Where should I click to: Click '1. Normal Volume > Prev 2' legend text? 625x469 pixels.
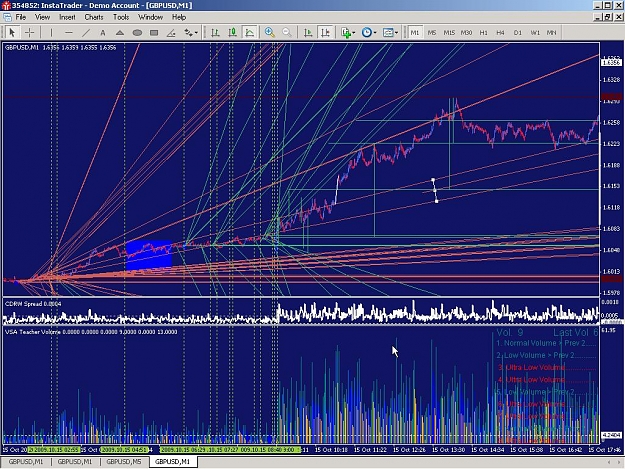pyautogui.click(x=546, y=343)
